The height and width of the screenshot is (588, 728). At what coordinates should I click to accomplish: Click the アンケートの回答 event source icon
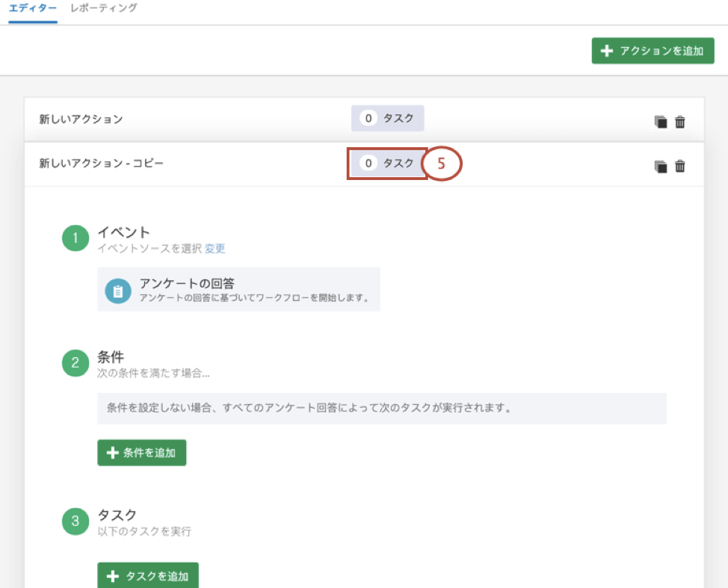[117, 289]
